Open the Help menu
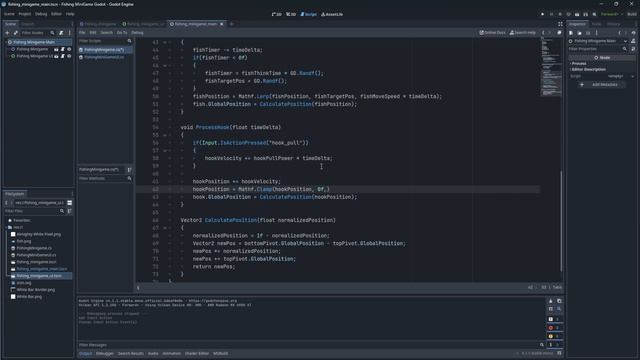The height and width of the screenshot is (360, 640). [x=70, y=14]
